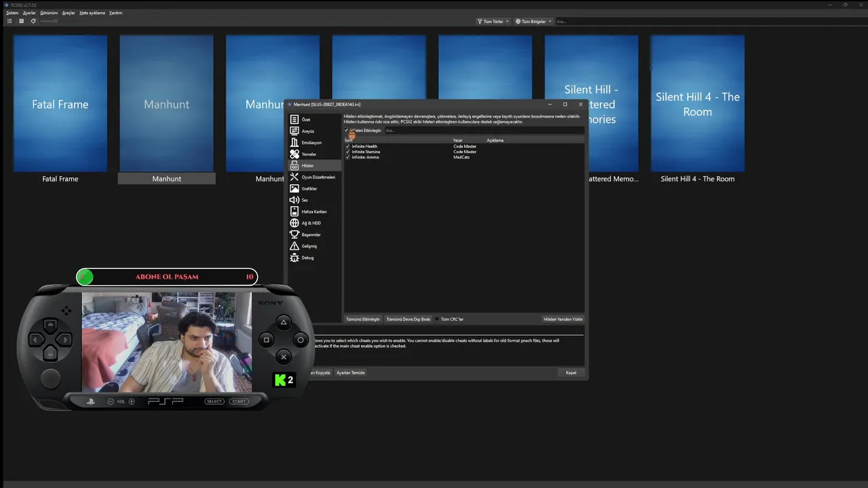The image size is (868, 488).
Task: Select the Debug bug icon
Action: click(x=294, y=258)
